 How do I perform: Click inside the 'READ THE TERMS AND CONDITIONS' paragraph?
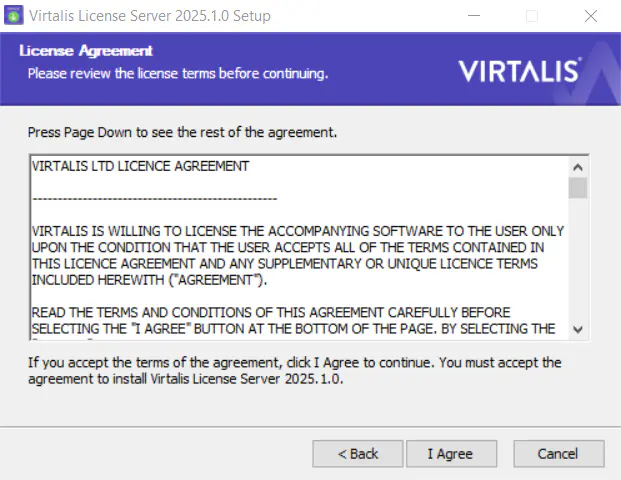pyautogui.click(x=293, y=320)
